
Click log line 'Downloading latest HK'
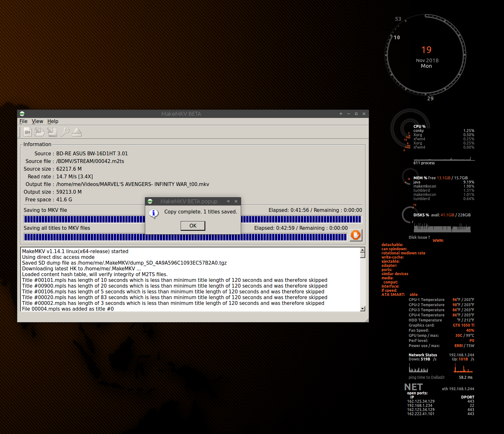82,269
